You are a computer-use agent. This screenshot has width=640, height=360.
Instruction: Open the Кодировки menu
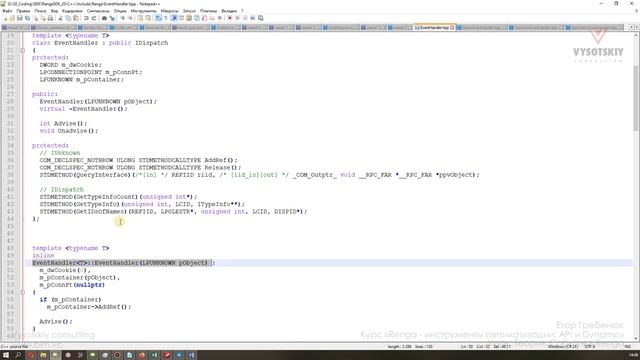point(72,11)
